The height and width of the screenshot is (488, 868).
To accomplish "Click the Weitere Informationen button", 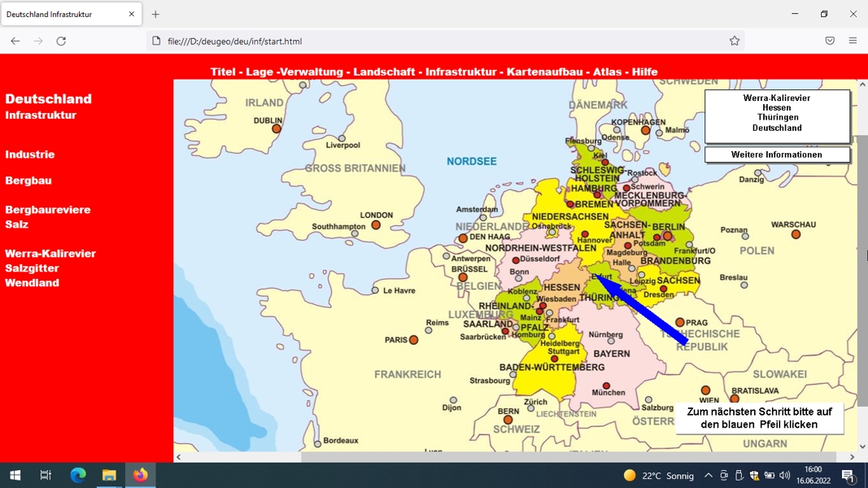I will click(x=777, y=155).
